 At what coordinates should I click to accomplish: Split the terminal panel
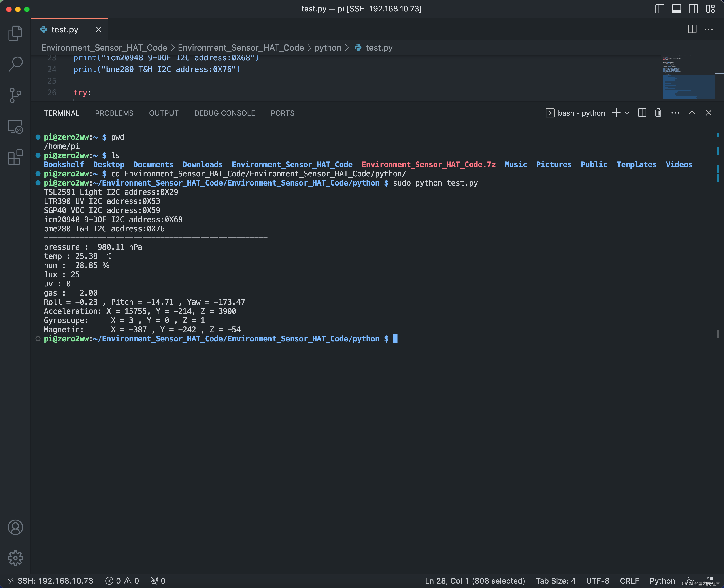(x=642, y=113)
